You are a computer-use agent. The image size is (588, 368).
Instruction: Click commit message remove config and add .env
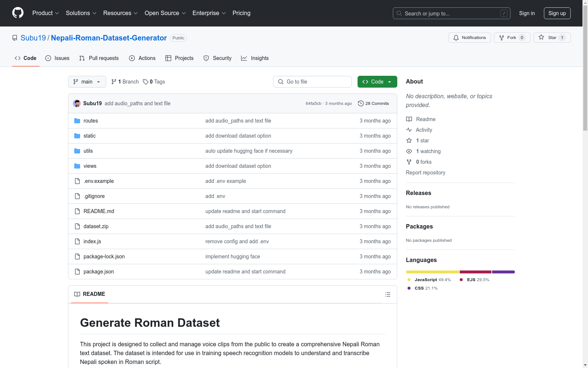pyautogui.click(x=237, y=241)
